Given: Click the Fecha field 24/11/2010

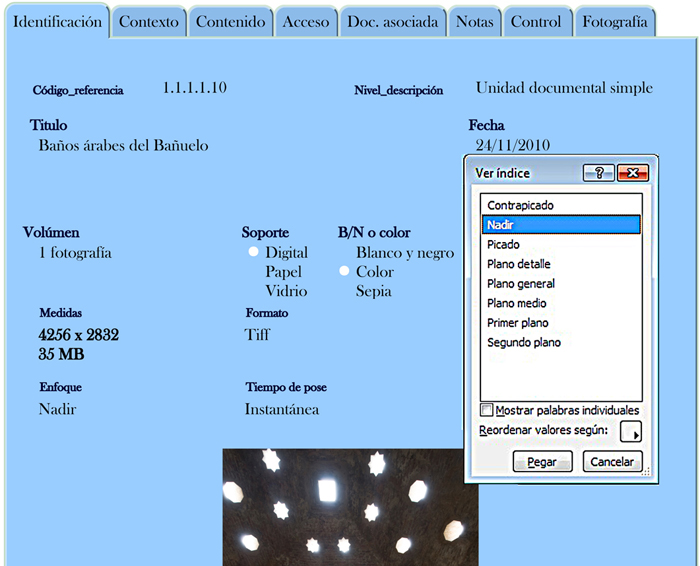Looking at the screenshot, I should tap(512, 145).
